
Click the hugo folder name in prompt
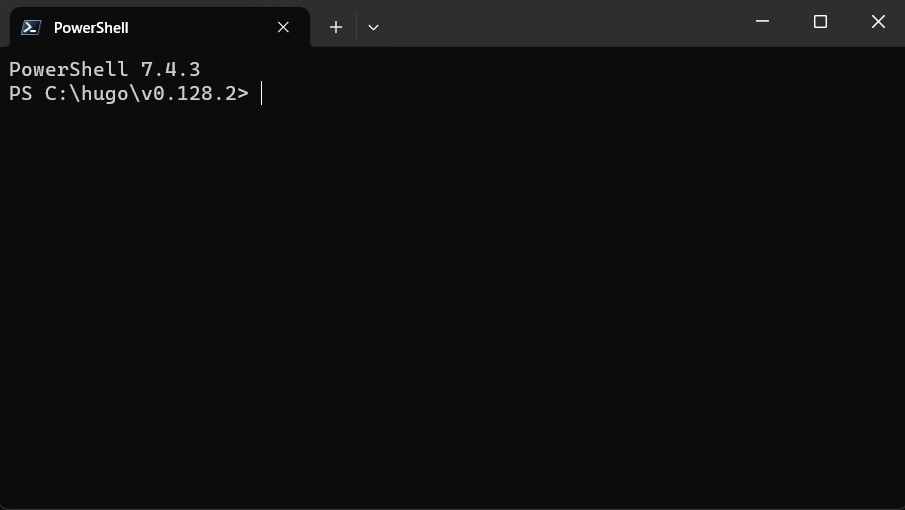coord(105,95)
